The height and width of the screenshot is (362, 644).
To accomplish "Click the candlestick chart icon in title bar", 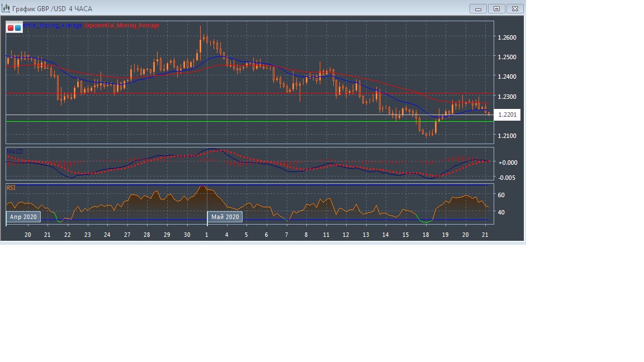I will point(6,8).
